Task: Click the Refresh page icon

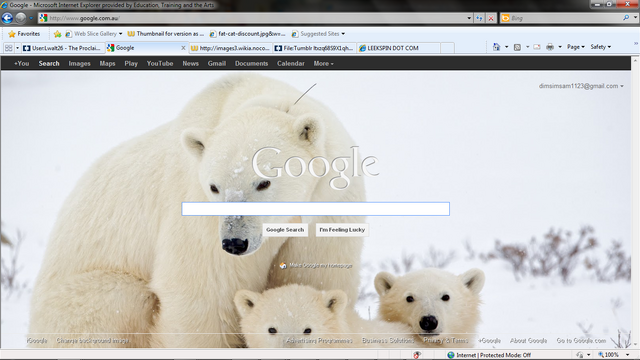Action: click(x=479, y=18)
